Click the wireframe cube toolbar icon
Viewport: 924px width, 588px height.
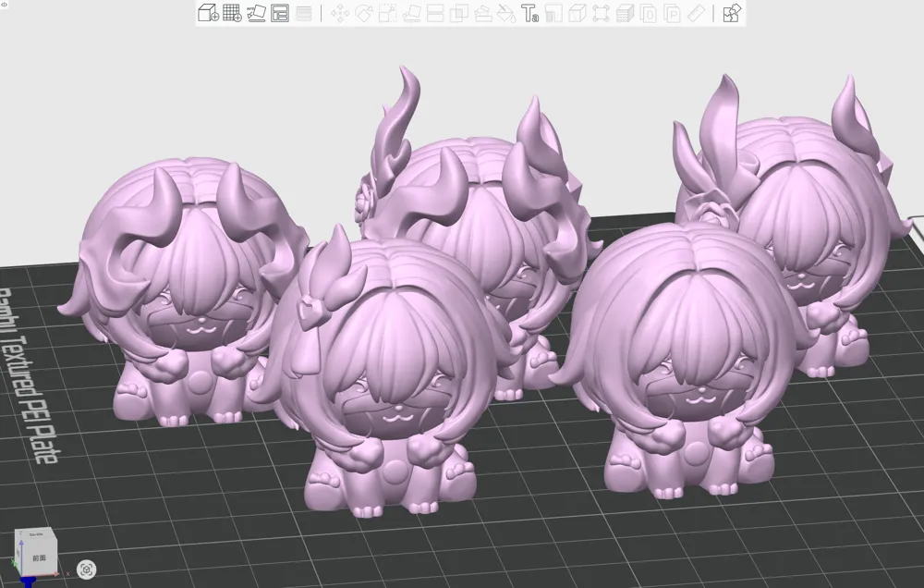[577, 13]
